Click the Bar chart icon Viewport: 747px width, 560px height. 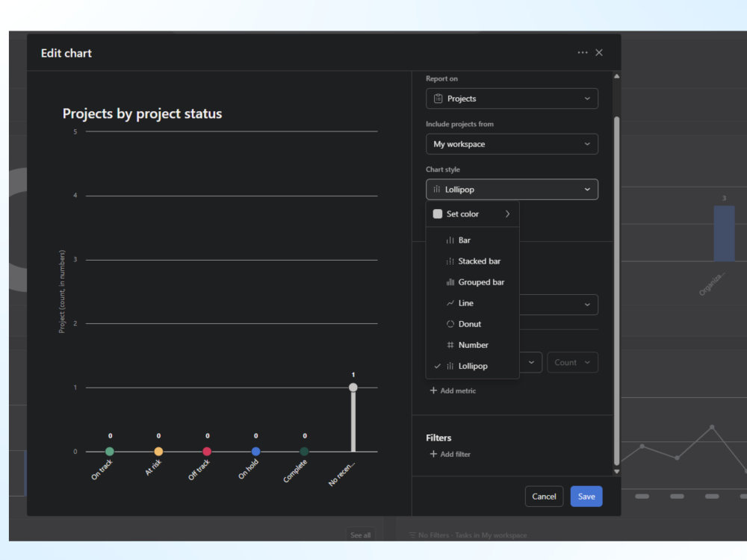pyautogui.click(x=450, y=240)
